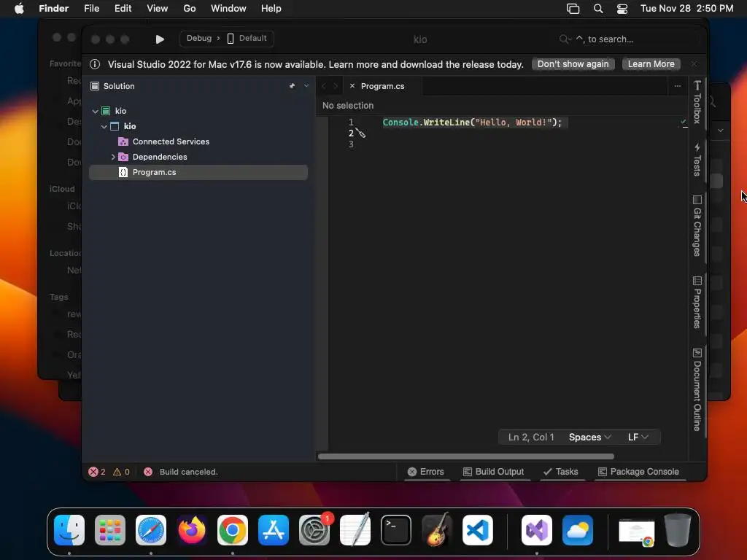
Task: Click the kio project icon
Action: coord(115,126)
